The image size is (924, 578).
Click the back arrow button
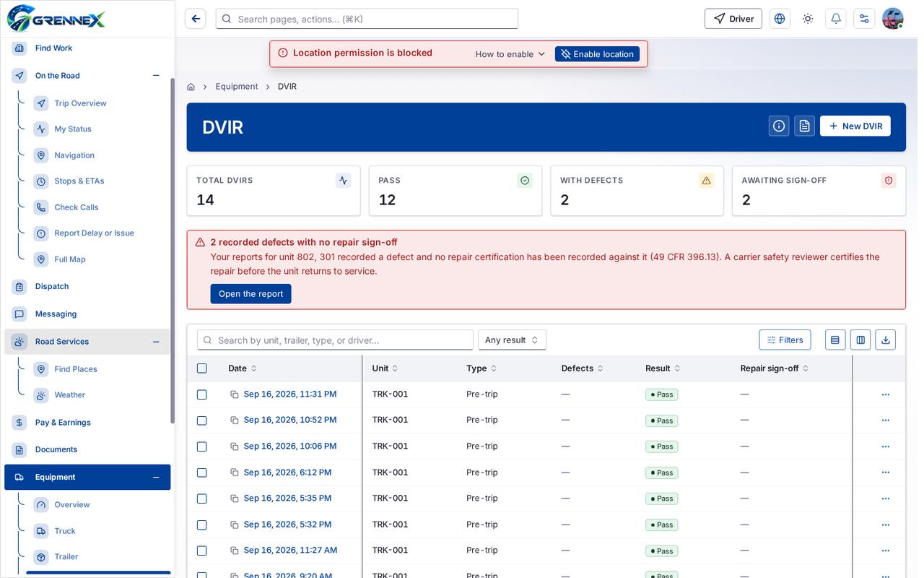195,19
